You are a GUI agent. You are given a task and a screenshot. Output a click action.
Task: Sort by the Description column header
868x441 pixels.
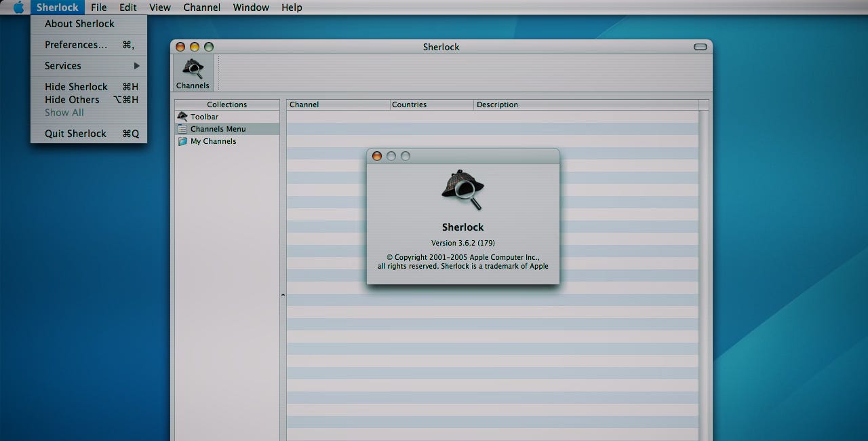(x=586, y=104)
